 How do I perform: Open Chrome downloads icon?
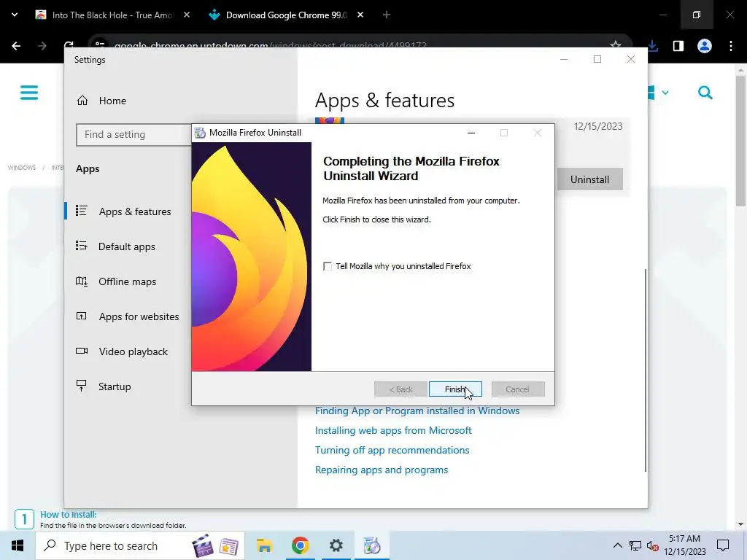click(653, 46)
